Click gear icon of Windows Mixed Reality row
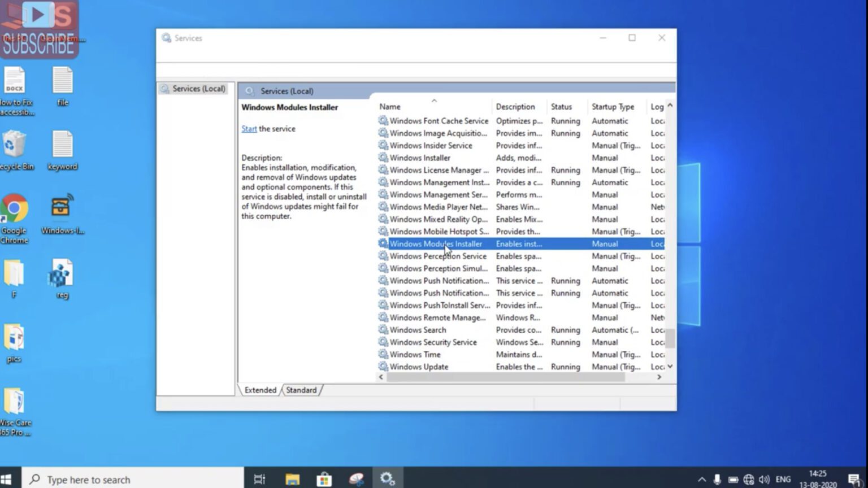 [x=383, y=219]
